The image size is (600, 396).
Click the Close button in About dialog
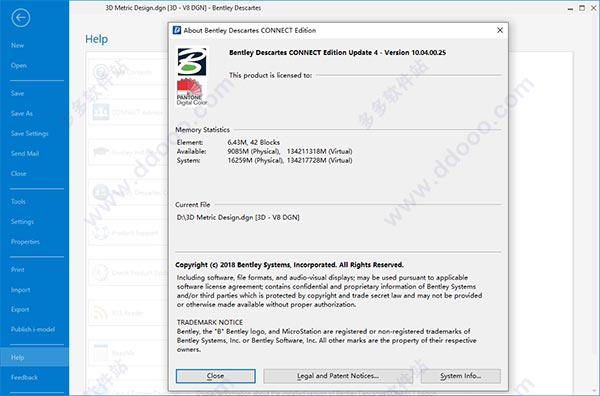point(215,376)
